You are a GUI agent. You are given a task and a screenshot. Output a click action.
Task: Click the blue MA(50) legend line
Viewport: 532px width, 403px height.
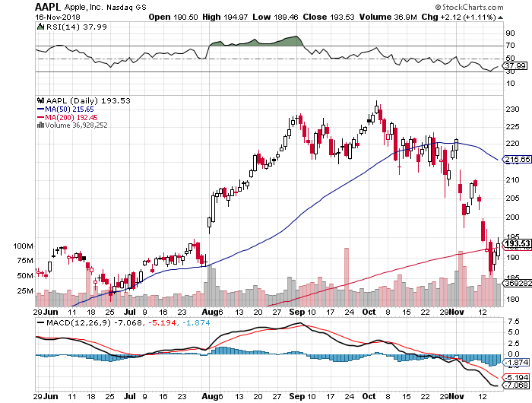point(40,109)
